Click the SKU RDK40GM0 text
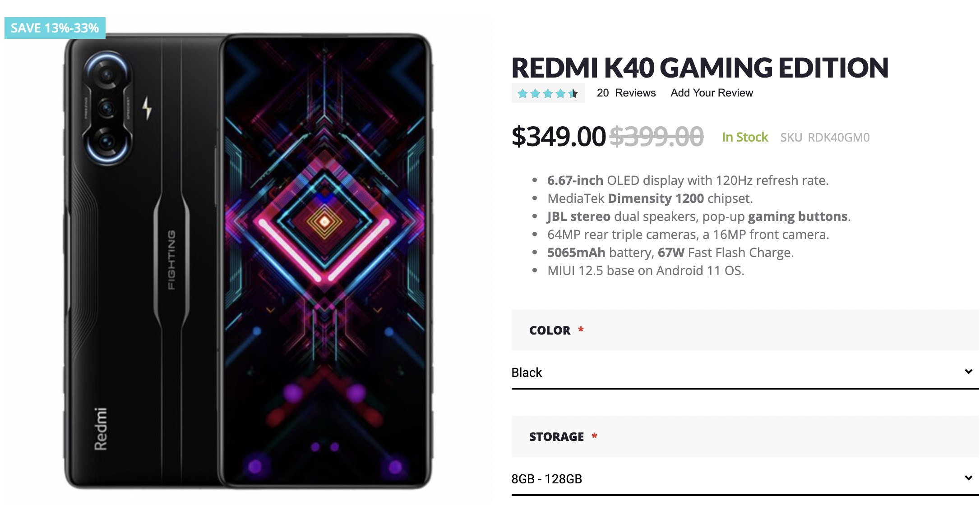 [x=825, y=138]
